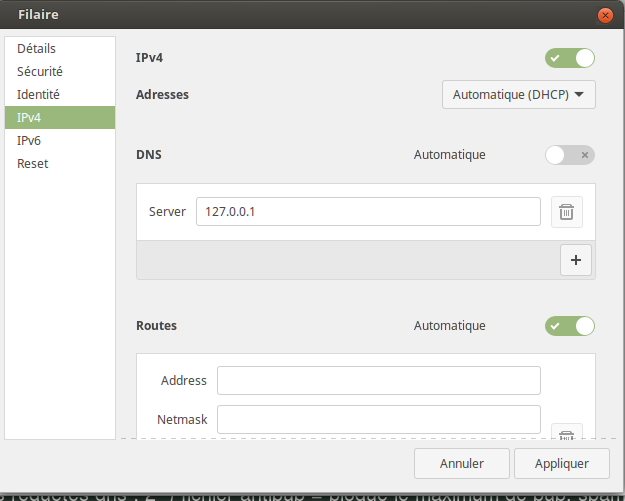Go to the Identité section
This screenshot has height=501, width=625.
(38, 94)
